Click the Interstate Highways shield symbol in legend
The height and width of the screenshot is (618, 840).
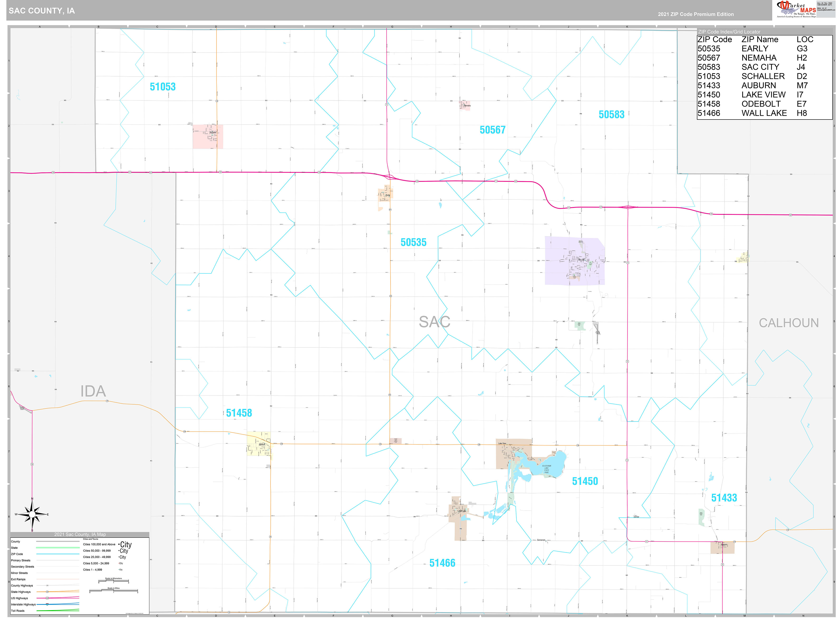[x=47, y=604]
